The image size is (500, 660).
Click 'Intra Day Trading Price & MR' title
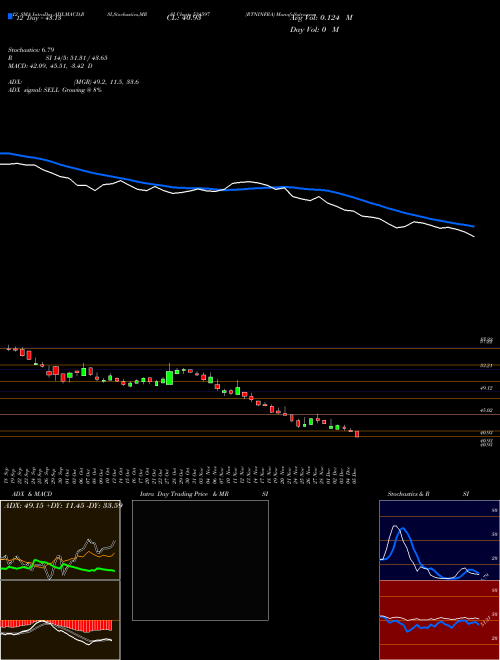pos(184,494)
